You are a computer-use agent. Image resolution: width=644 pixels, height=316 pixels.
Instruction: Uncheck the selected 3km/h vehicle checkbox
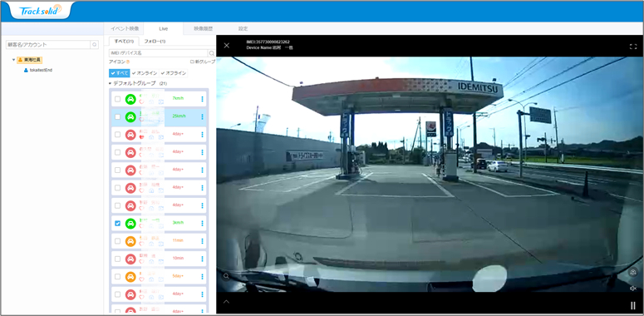coord(117,223)
